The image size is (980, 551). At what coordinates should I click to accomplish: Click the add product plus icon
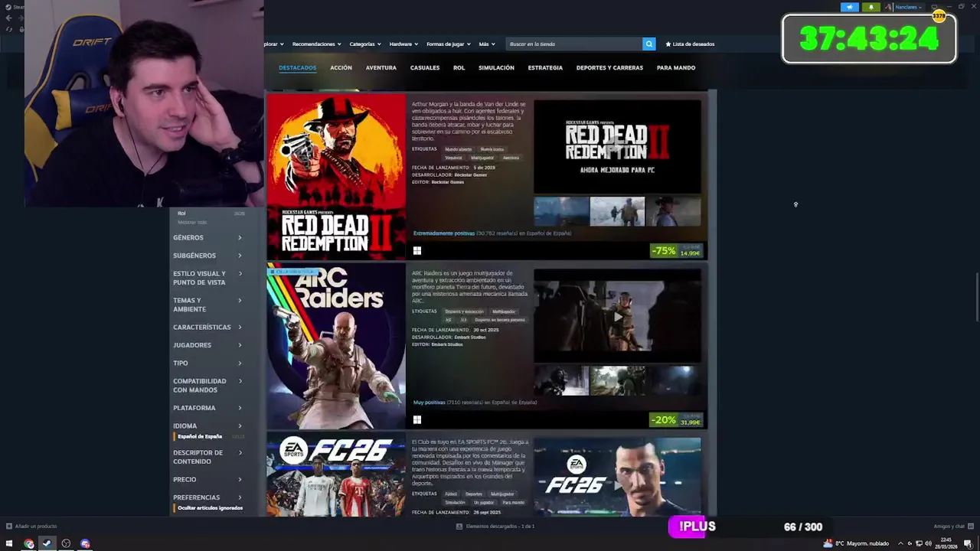[x=9, y=527]
